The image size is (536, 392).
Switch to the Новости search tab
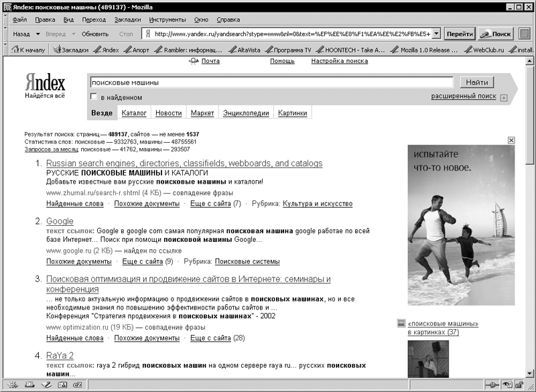(x=169, y=113)
